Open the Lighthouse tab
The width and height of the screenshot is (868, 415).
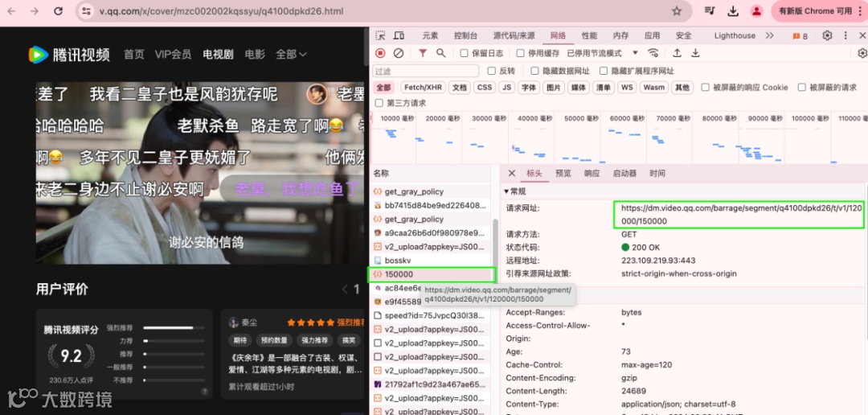pyautogui.click(x=735, y=35)
